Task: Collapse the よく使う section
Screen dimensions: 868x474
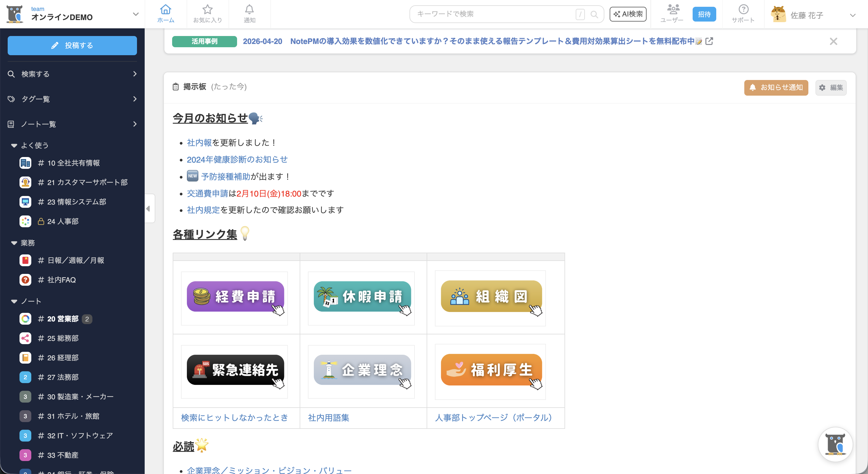Action: (14, 146)
